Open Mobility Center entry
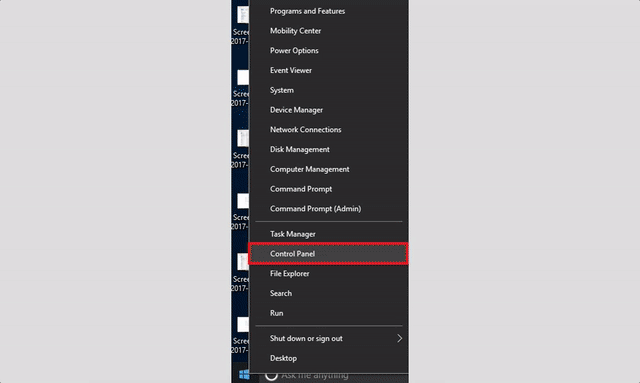The width and height of the screenshot is (640, 383). point(328,31)
